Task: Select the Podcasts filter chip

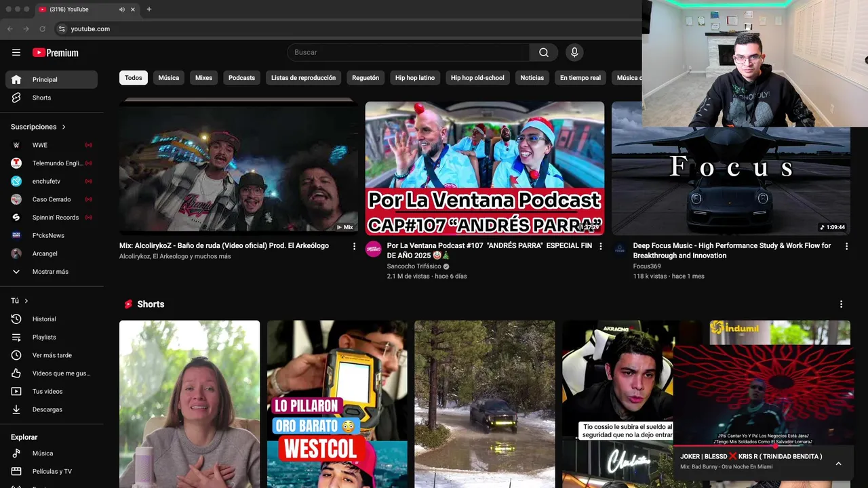Action: click(241, 78)
